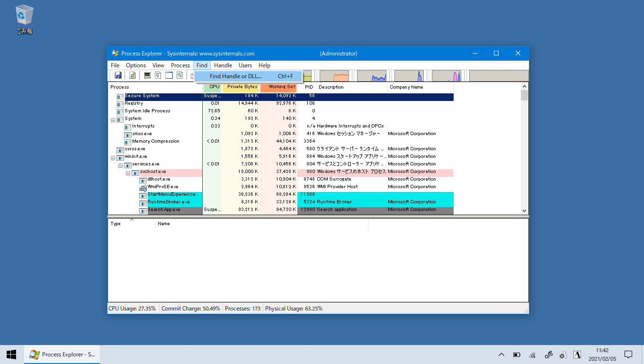
Task: Open the Options menu
Action: 136,65
